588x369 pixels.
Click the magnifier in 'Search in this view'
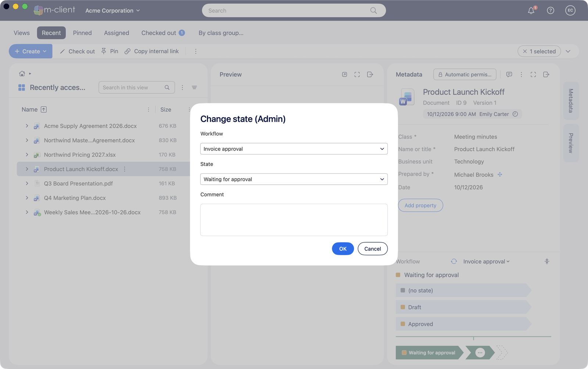pos(167,87)
